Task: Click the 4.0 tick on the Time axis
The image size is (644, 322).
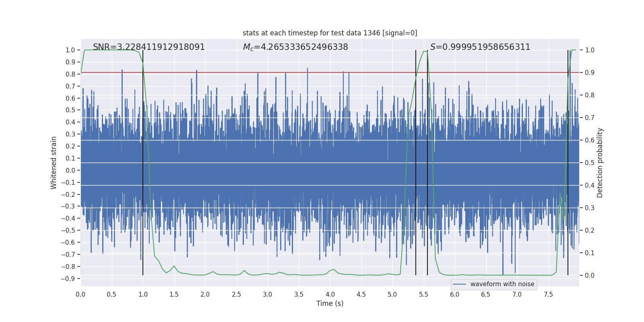Action: pyautogui.click(x=330, y=294)
